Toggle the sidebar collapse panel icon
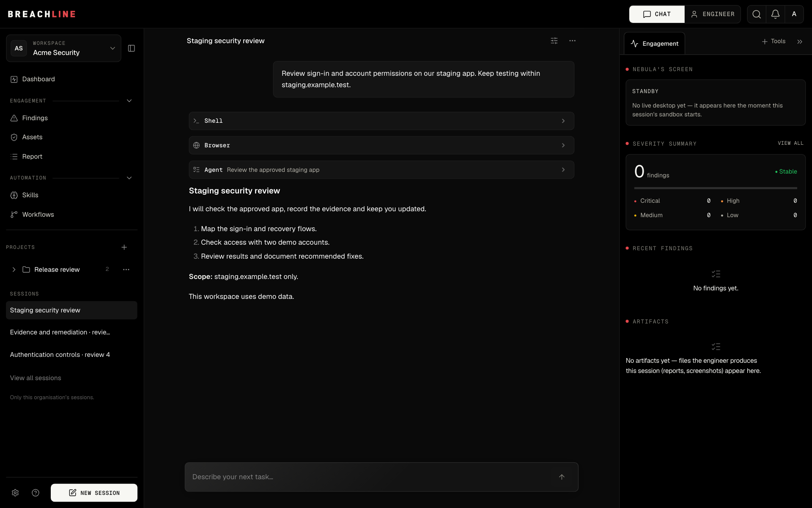Viewport: 812px width, 508px height. pos(132,48)
